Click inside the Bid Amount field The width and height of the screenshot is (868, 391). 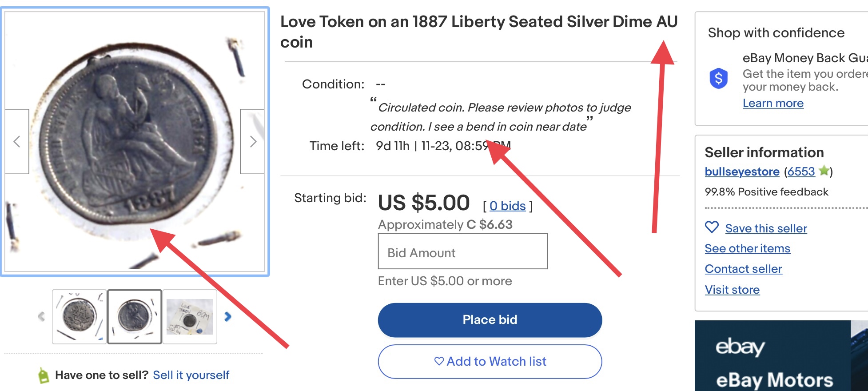(462, 251)
